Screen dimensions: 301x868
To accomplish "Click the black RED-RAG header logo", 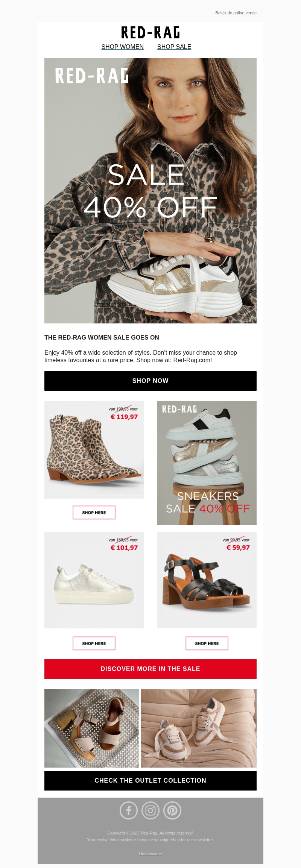I will pyautogui.click(x=150, y=33).
